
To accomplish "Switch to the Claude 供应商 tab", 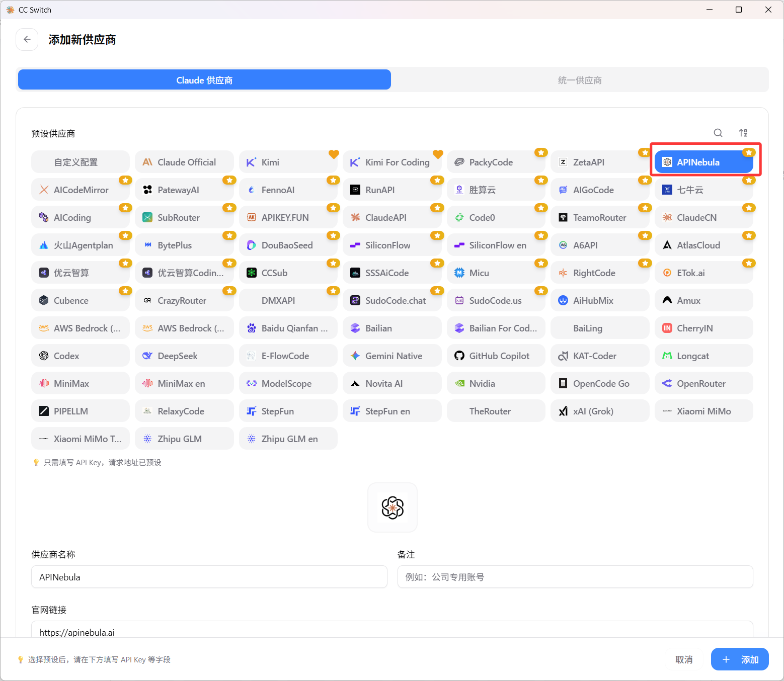I will point(204,79).
